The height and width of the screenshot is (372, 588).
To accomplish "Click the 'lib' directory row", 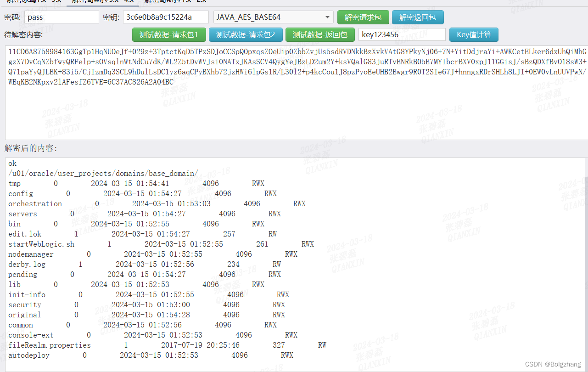I will coord(136,285).
